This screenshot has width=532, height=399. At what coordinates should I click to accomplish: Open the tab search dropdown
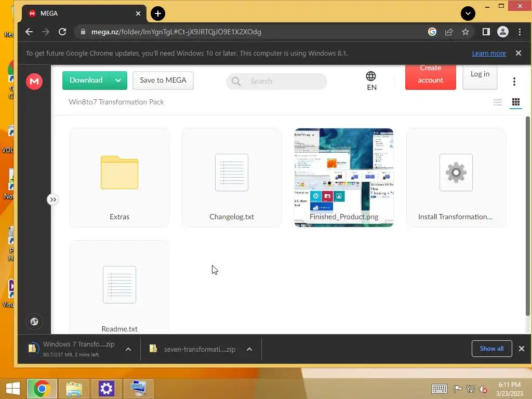[x=468, y=14]
